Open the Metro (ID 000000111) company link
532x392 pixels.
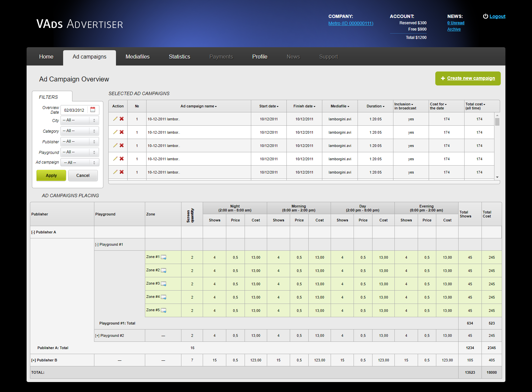[351, 23]
